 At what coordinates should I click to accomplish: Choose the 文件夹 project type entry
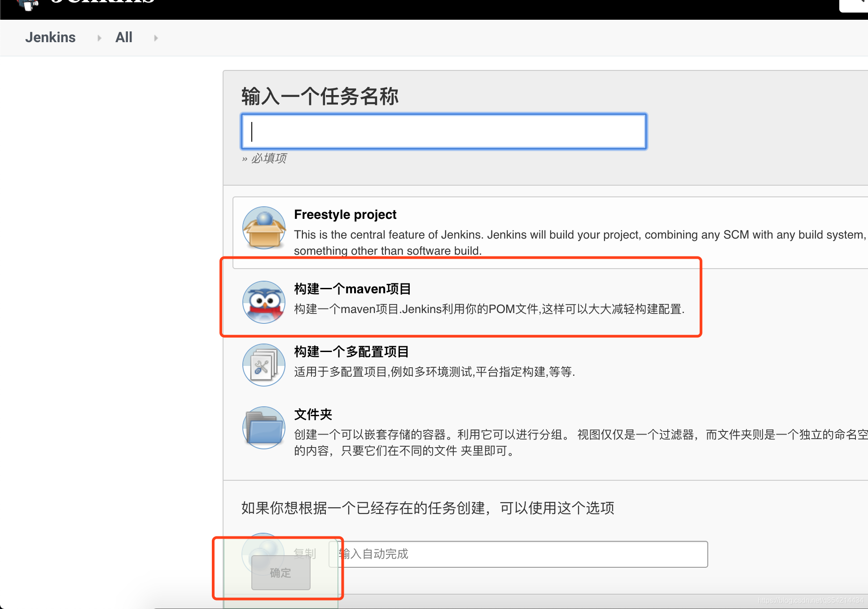[x=313, y=414]
